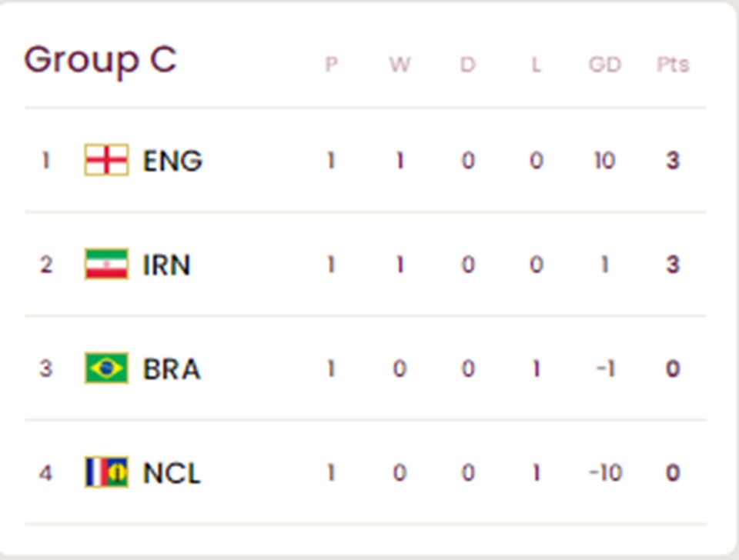Image resolution: width=739 pixels, height=560 pixels.
Task: Click rank number 4 in table
Action: coord(45,473)
